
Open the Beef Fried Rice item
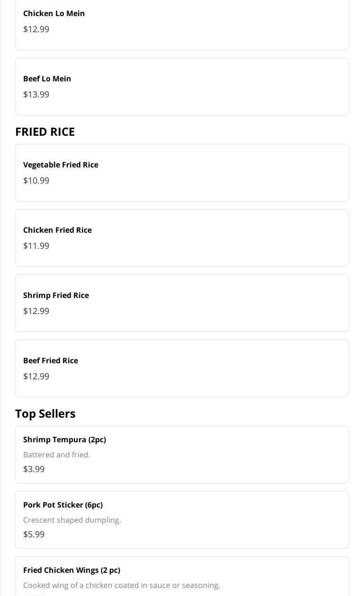(51, 360)
